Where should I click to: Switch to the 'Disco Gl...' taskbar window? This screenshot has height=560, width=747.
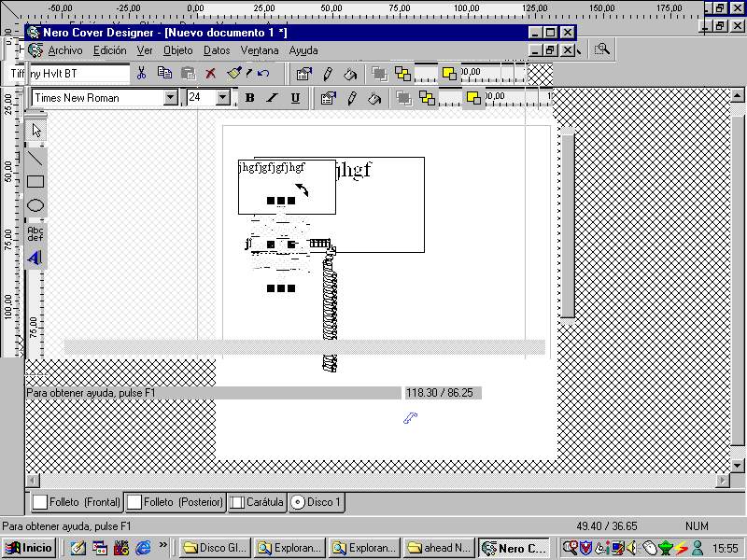tap(215, 548)
